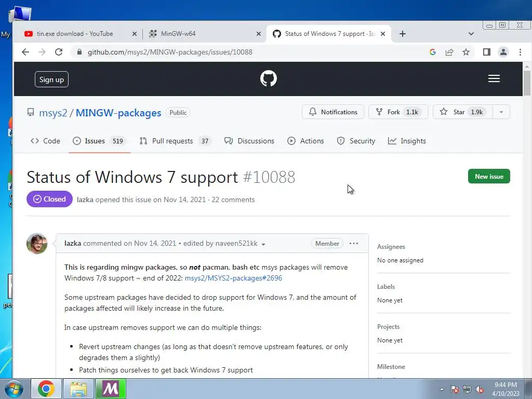Click the Notifications button

tap(333, 112)
